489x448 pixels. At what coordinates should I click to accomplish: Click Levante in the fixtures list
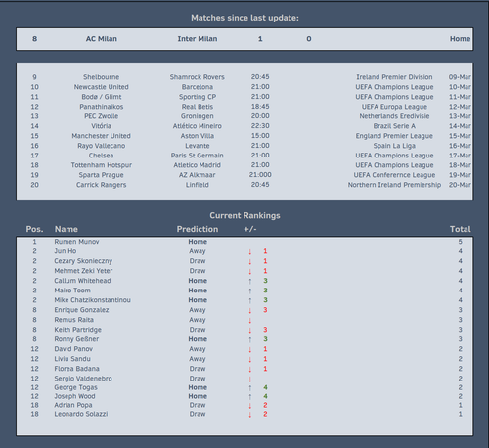[x=198, y=146]
